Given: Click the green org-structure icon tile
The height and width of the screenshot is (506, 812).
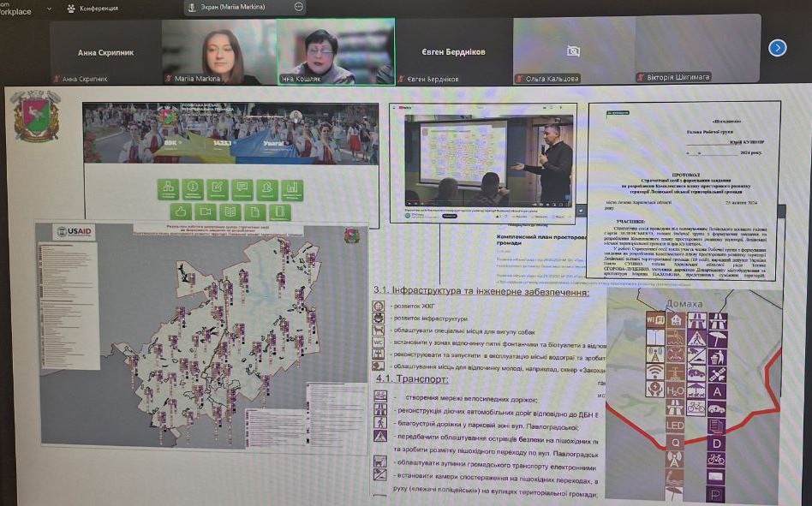Looking at the screenshot, I should pos(168,189).
